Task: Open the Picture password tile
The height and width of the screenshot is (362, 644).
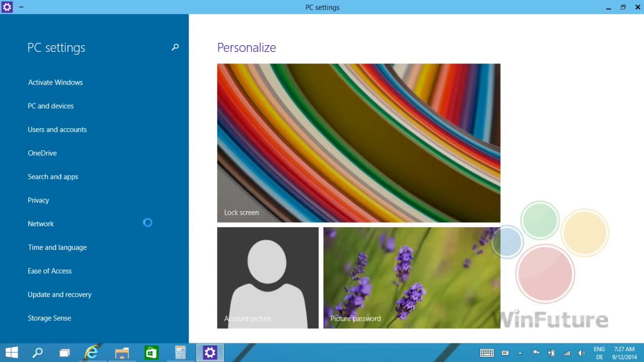Action: tap(412, 278)
